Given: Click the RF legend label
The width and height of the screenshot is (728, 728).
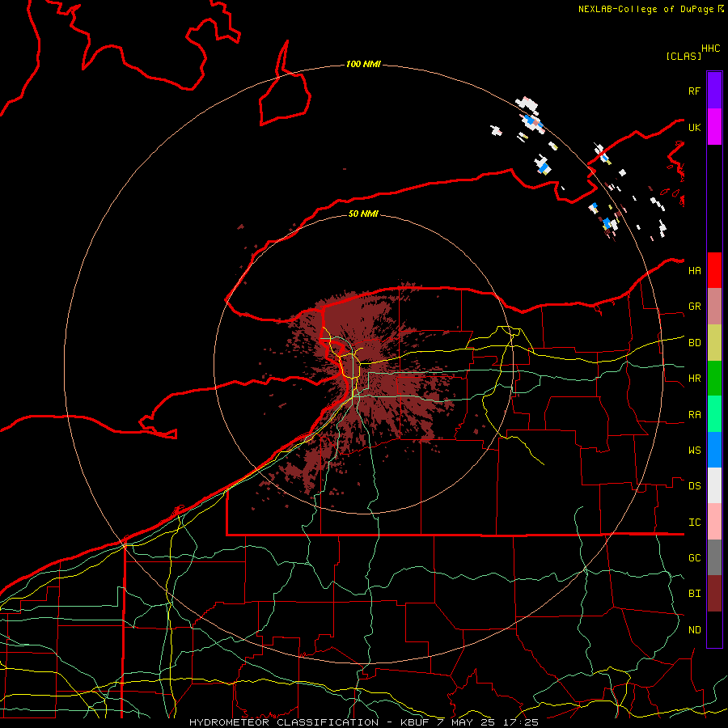Looking at the screenshot, I should click(695, 91).
